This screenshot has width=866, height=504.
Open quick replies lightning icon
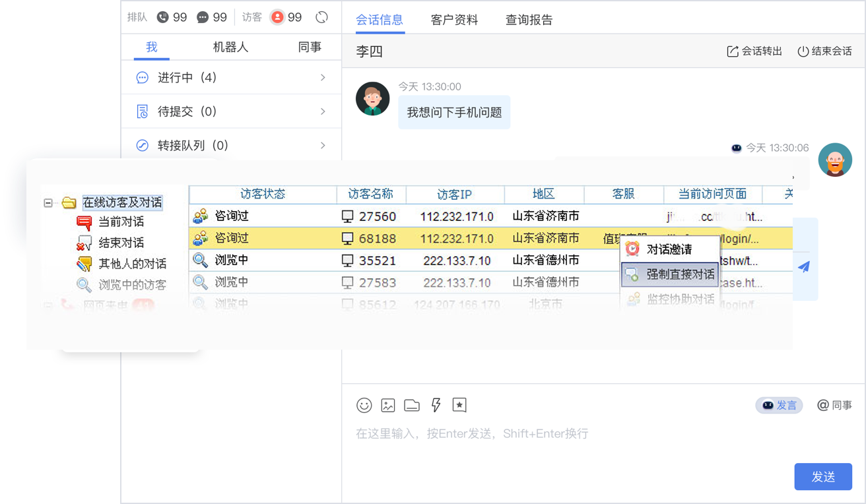tap(436, 405)
